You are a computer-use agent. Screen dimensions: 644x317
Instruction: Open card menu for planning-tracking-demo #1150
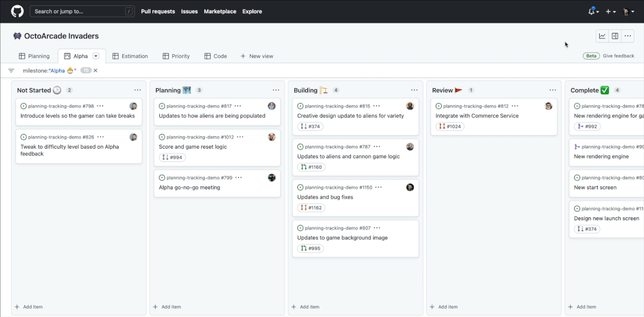click(x=378, y=187)
